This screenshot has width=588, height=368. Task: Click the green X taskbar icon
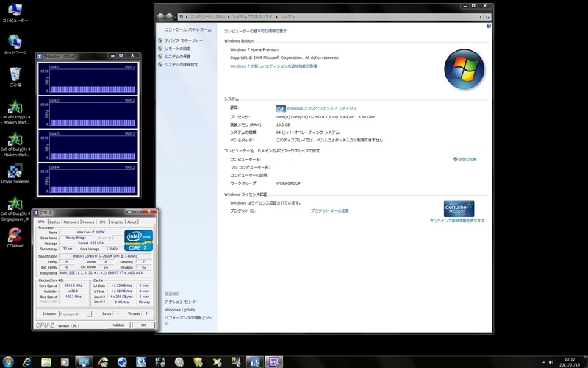[x=217, y=362]
